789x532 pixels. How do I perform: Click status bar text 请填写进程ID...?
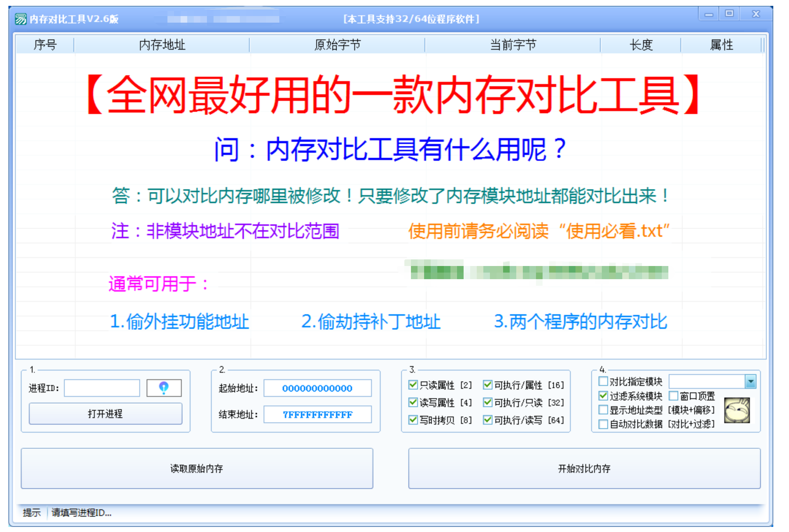click(x=81, y=512)
